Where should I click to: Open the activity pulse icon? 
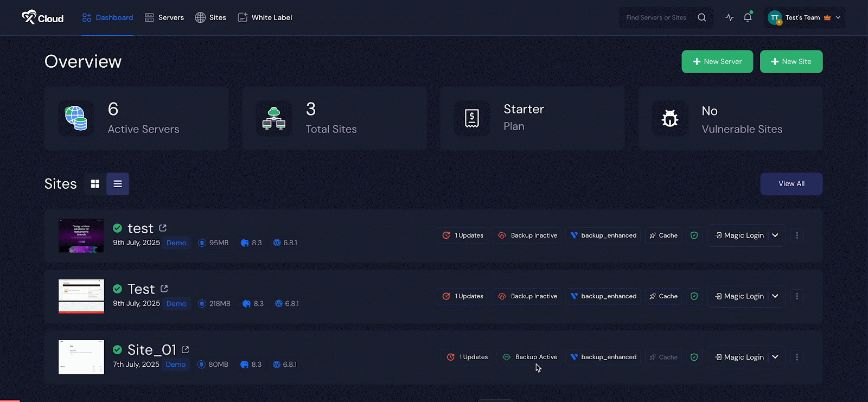click(729, 17)
